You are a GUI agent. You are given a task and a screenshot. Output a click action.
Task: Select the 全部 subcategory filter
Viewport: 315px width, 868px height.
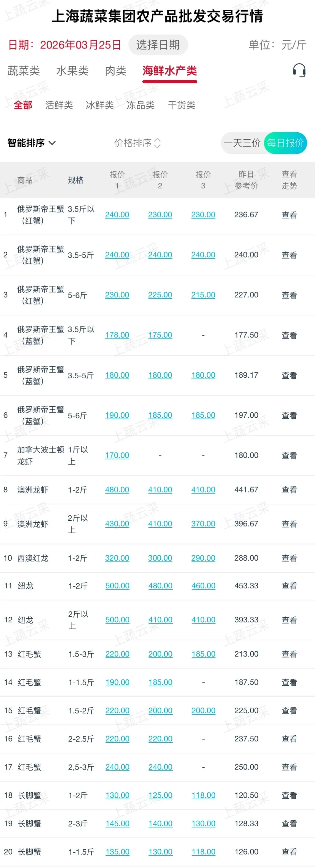click(x=23, y=105)
